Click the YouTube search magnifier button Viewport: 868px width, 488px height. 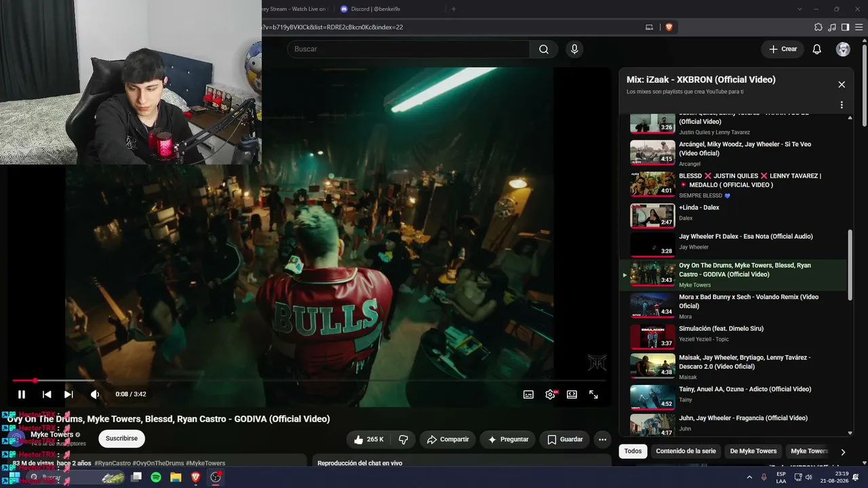click(x=544, y=49)
